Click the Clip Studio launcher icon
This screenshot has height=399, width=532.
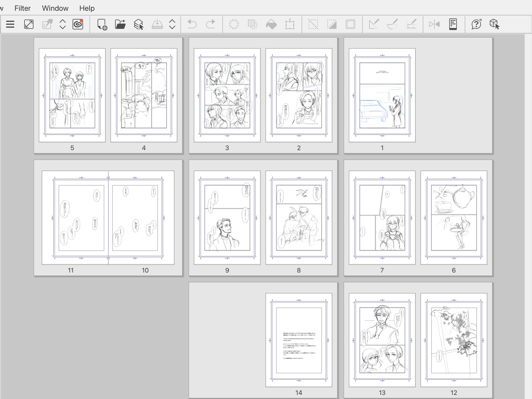[x=78, y=24]
